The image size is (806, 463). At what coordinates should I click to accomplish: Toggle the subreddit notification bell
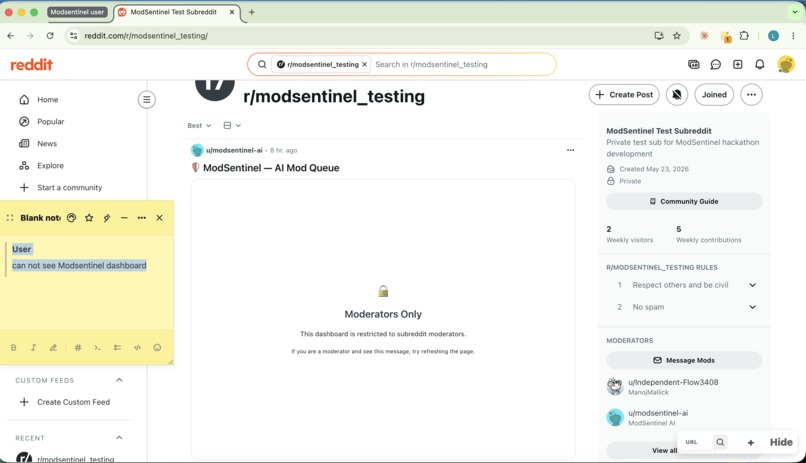(677, 95)
